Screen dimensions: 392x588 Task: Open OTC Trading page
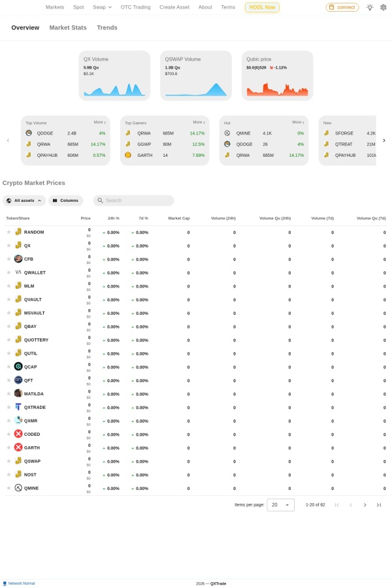click(135, 7)
